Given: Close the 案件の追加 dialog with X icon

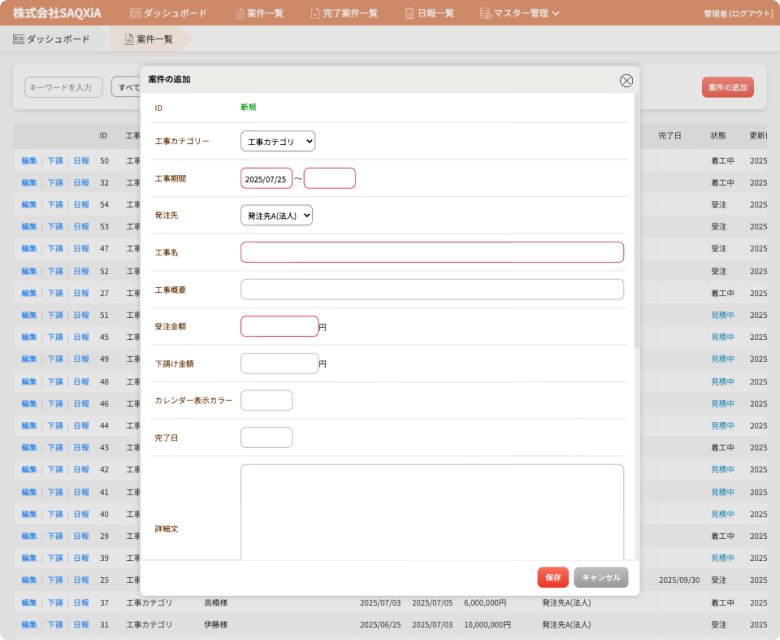Looking at the screenshot, I should 626,81.
